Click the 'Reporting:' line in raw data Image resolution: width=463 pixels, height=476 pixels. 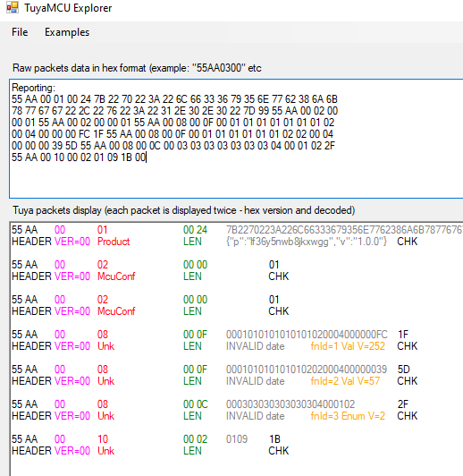click(34, 88)
